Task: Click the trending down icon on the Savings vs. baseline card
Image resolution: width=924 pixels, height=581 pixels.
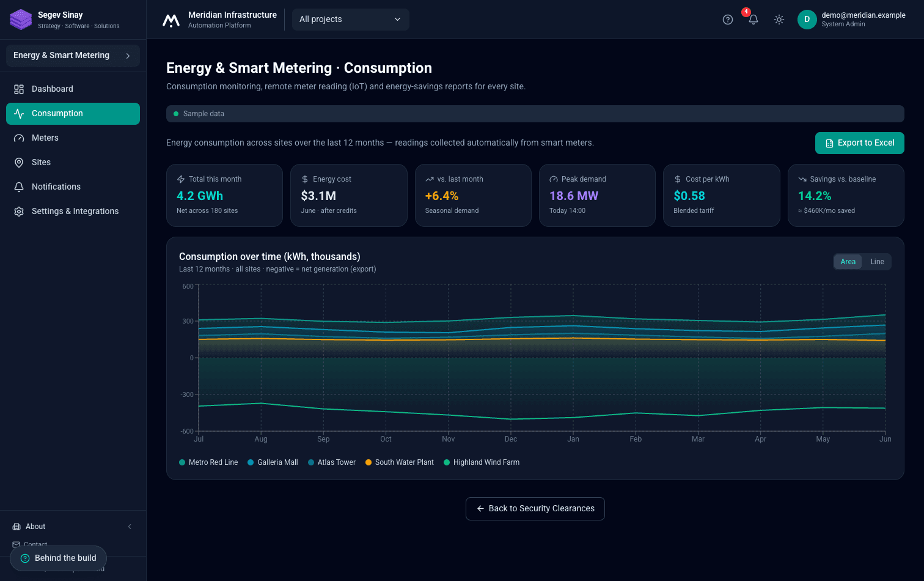Action: pos(802,179)
